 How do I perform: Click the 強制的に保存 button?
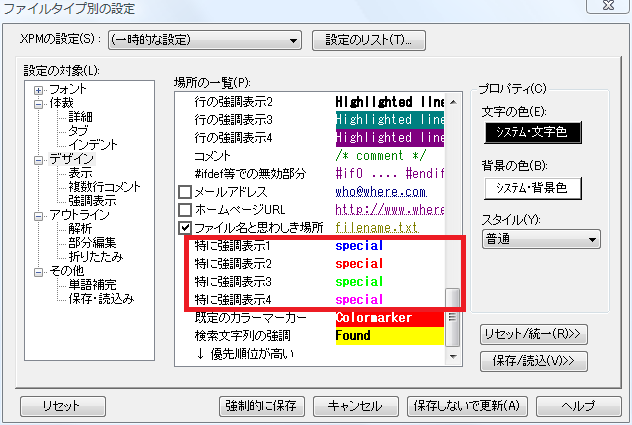pos(262,406)
